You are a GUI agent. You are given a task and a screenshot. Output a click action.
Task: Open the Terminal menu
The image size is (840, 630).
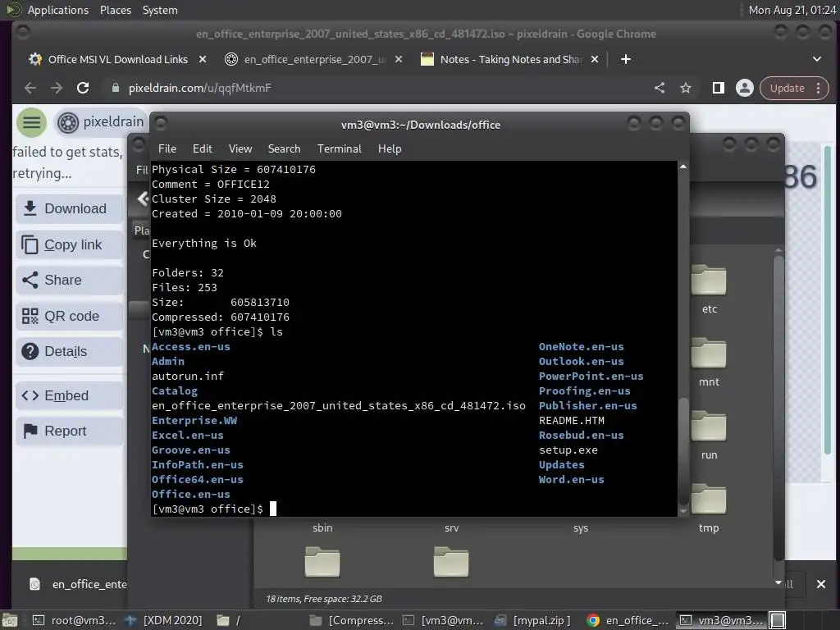tap(339, 149)
